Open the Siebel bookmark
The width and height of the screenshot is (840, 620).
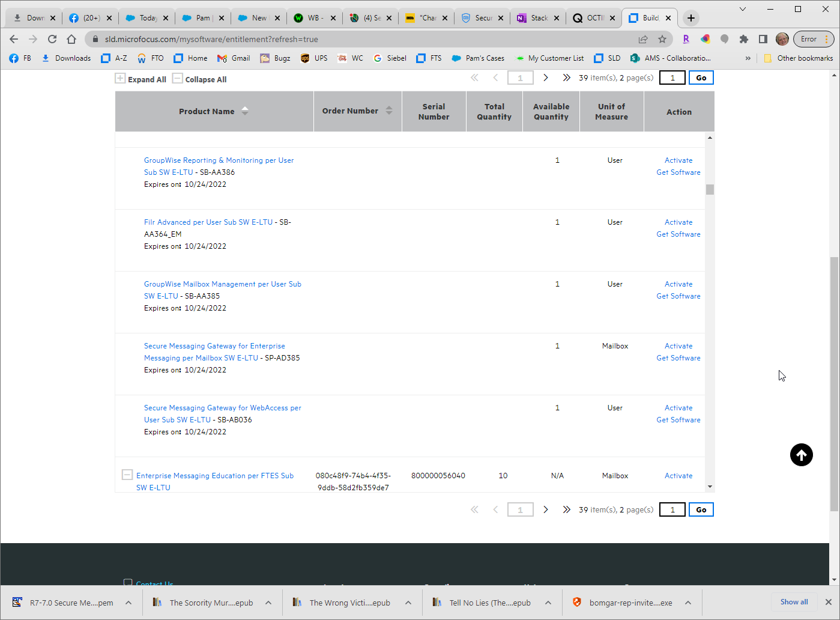[390, 58]
